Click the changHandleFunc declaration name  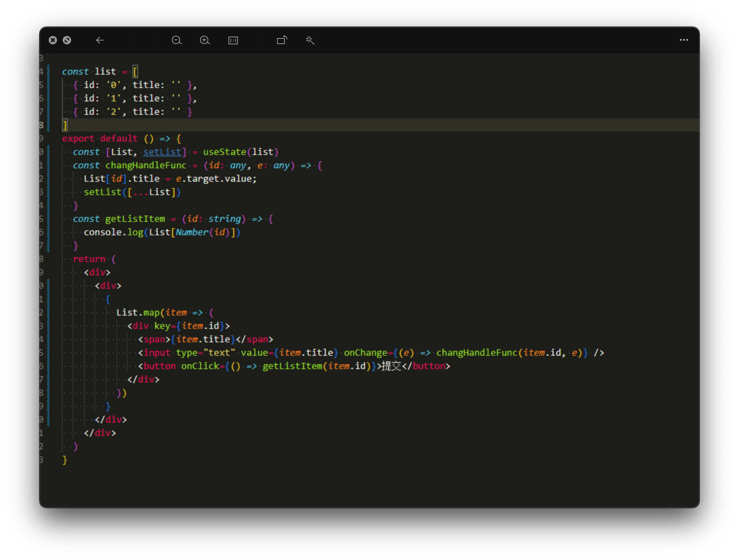(145, 165)
